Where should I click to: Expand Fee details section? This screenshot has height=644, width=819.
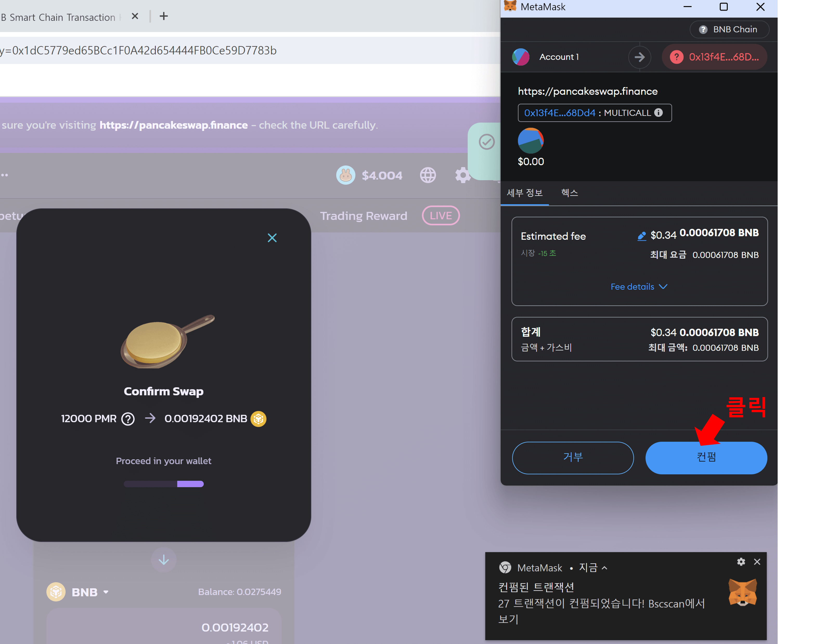pos(639,286)
